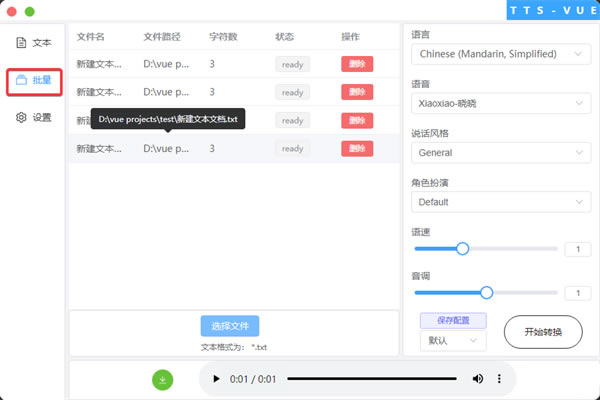Click the green maximize window button
The height and width of the screenshot is (400, 600).
click(x=30, y=12)
